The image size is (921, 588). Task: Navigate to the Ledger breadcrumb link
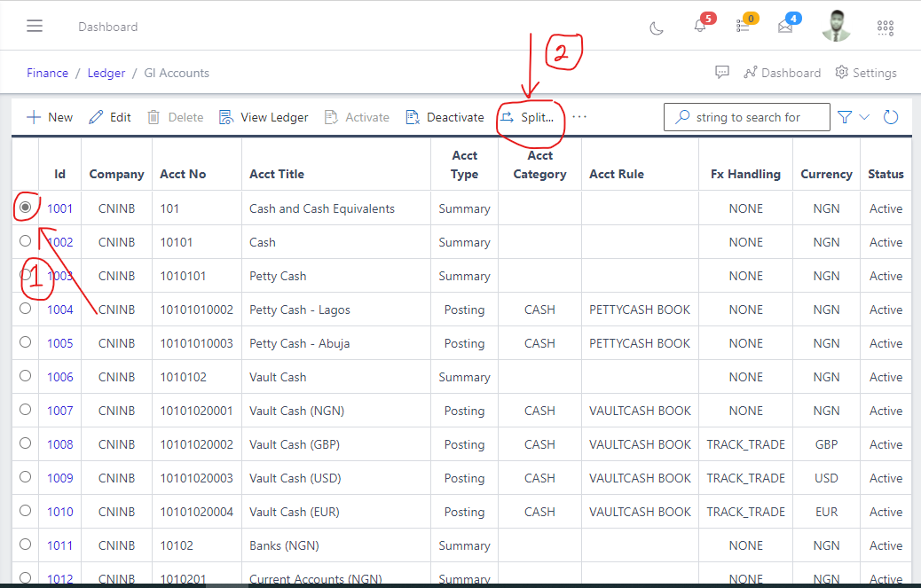pos(106,73)
